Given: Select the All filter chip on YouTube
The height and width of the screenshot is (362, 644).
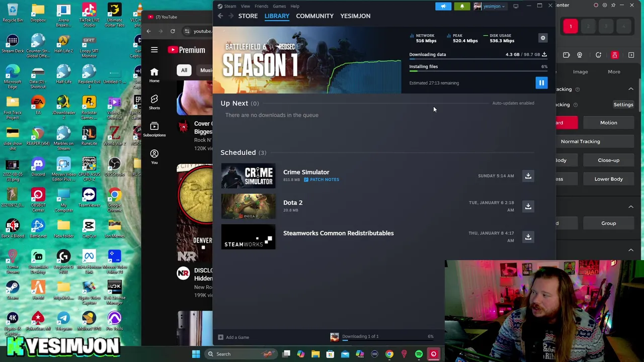Looking at the screenshot, I should pos(184,70).
